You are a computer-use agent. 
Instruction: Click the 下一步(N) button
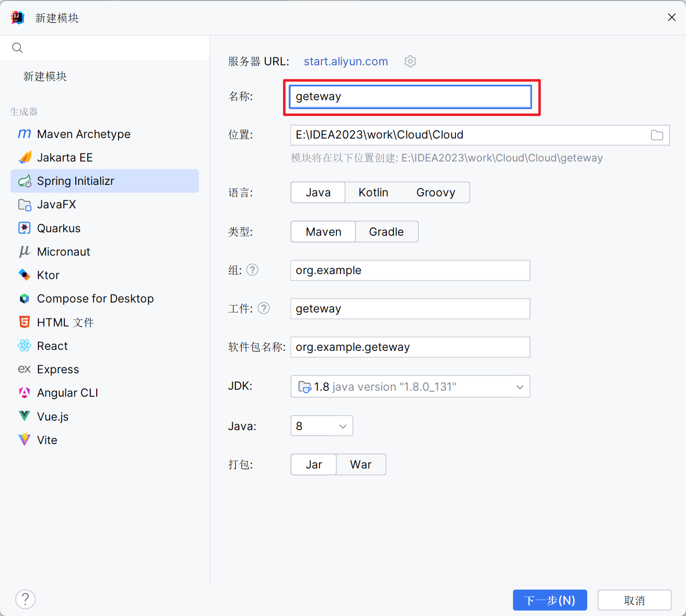pyautogui.click(x=550, y=600)
